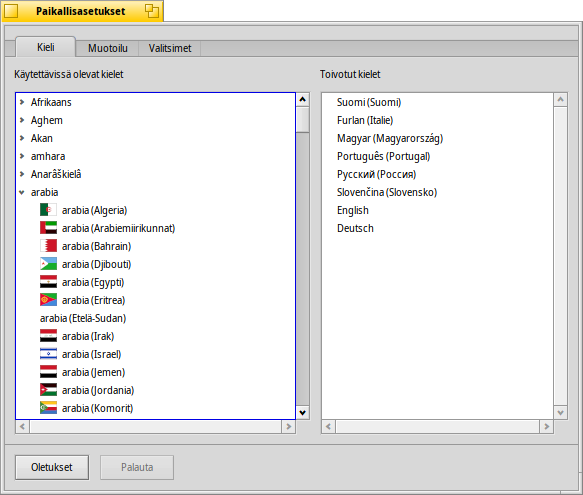Click the Djibouti flag icon
Image resolution: width=583 pixels, height=495 pixels.
click(x=48, y=264)
